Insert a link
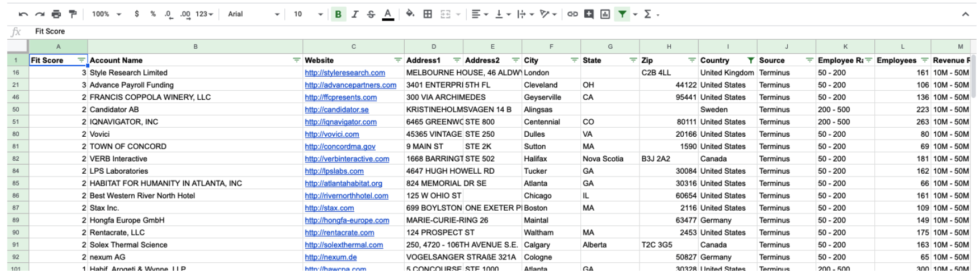This screenshot has height=277, width=980. tap(572, 14)
